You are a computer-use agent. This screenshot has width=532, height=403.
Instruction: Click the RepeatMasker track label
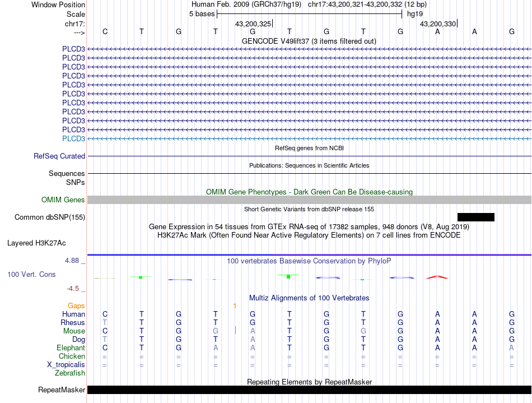(x=62, y=390)
